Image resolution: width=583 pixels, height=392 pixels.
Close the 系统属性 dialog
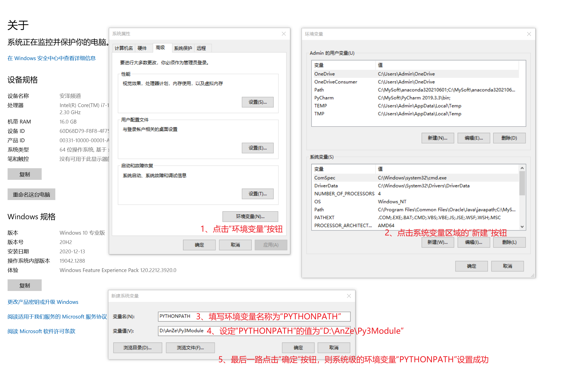(284, 34)
